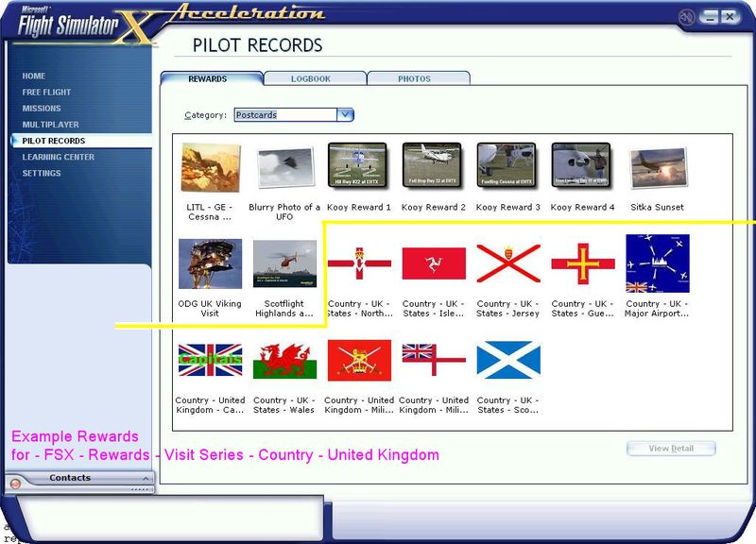Open Settings from the sidebar
The width and height of the screenshot is (756, 544).
point(42,173)
